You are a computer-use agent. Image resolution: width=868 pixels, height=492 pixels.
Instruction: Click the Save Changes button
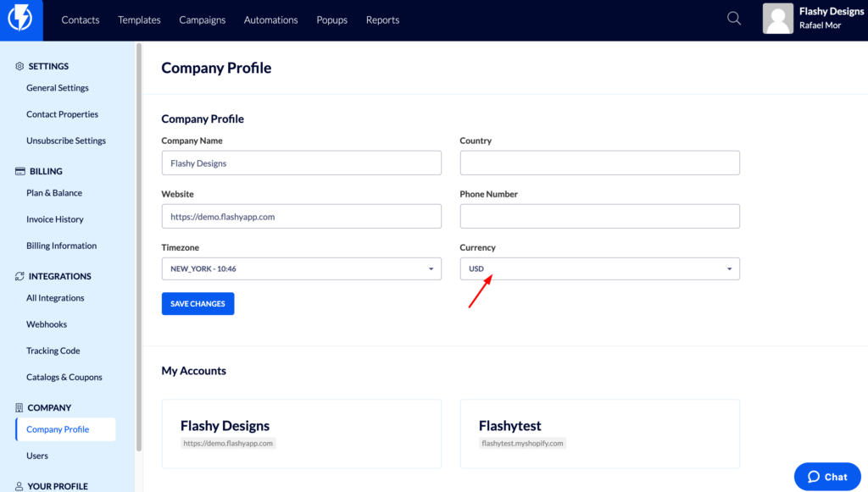tap(198, 304)
